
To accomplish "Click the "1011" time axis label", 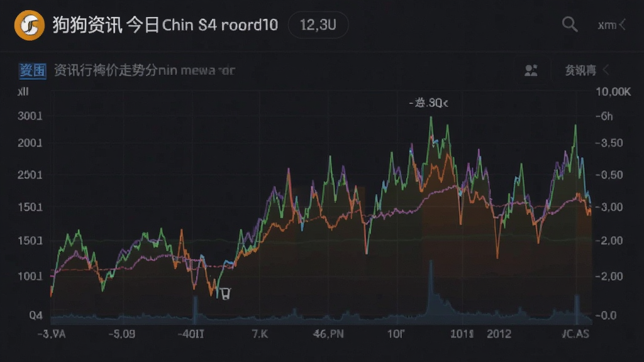I will pos(462,334).
